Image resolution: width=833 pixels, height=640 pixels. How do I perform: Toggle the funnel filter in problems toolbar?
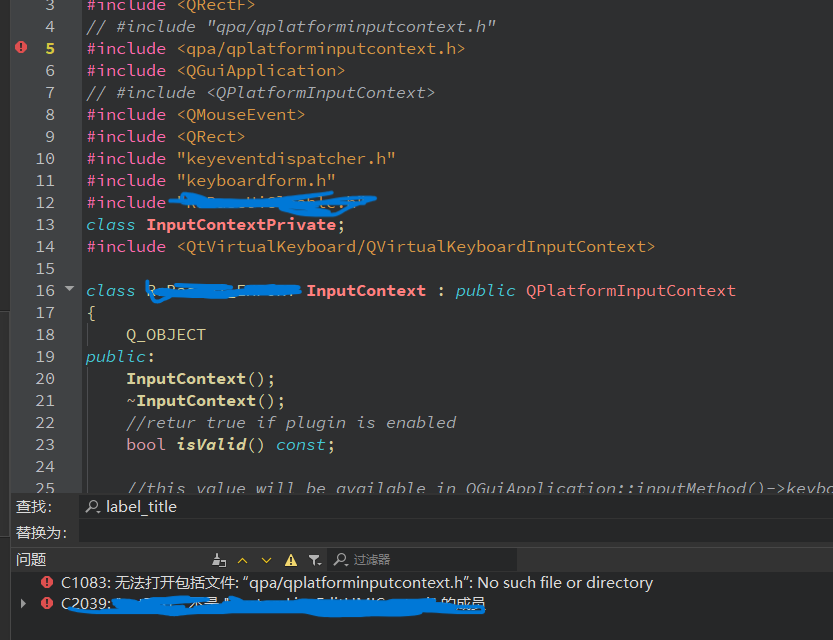(x=312, y=559)
